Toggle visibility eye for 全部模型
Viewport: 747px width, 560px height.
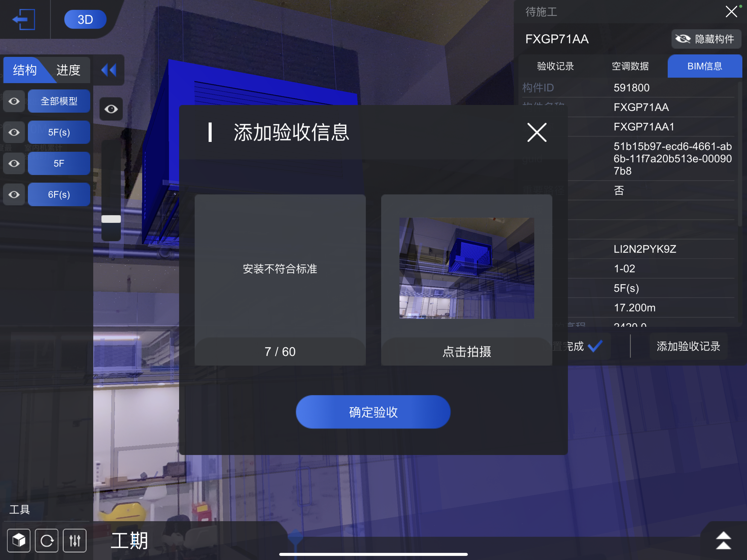14,101
